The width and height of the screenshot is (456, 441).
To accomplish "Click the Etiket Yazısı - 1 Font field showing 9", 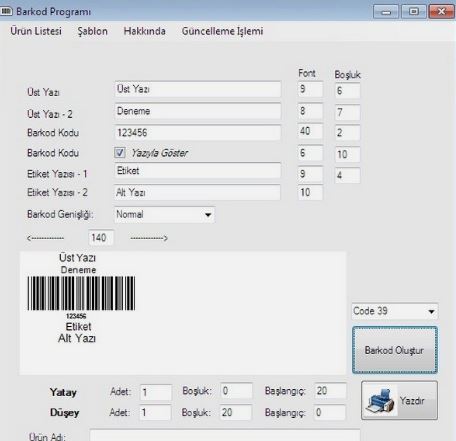I will click(x=310, y=174).
